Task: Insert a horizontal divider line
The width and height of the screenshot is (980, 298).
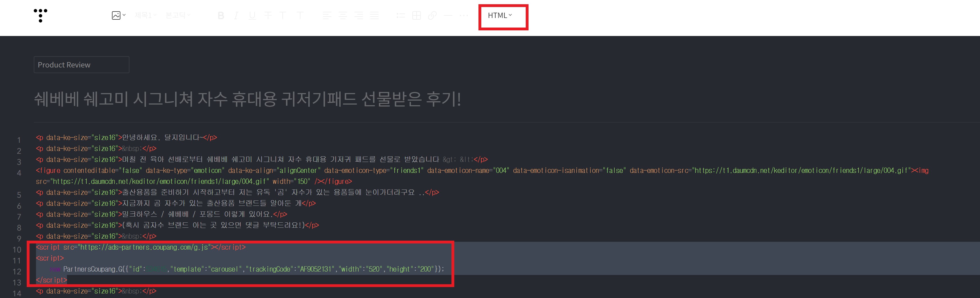Action: [x=448, y=15]
